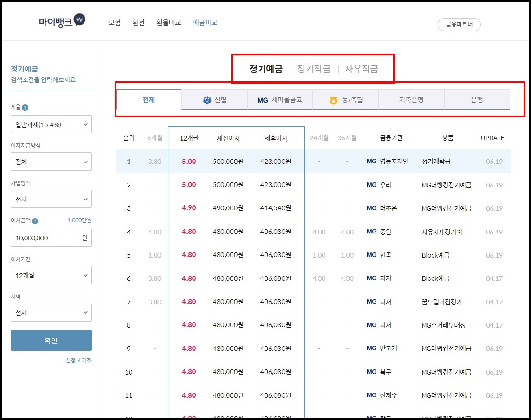Click MG logo beside 영등포제일
The image size is (531, 420).
pos(371,161)
